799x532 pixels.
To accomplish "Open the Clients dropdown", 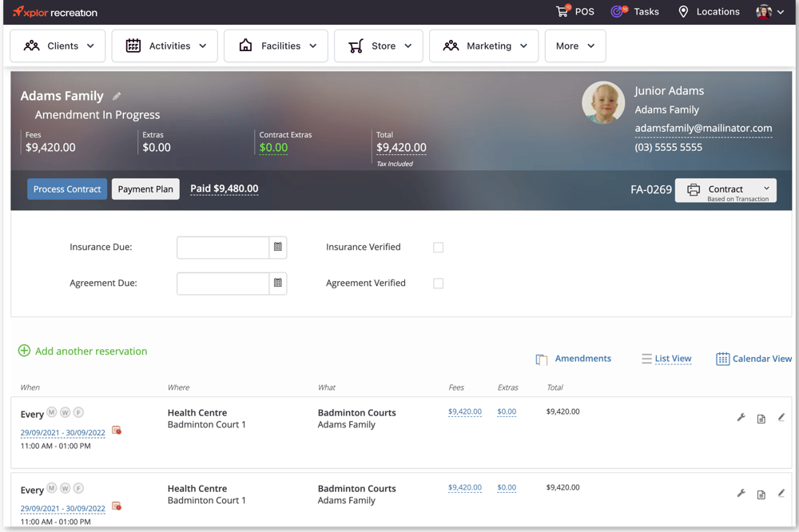I will click(58, 46).
